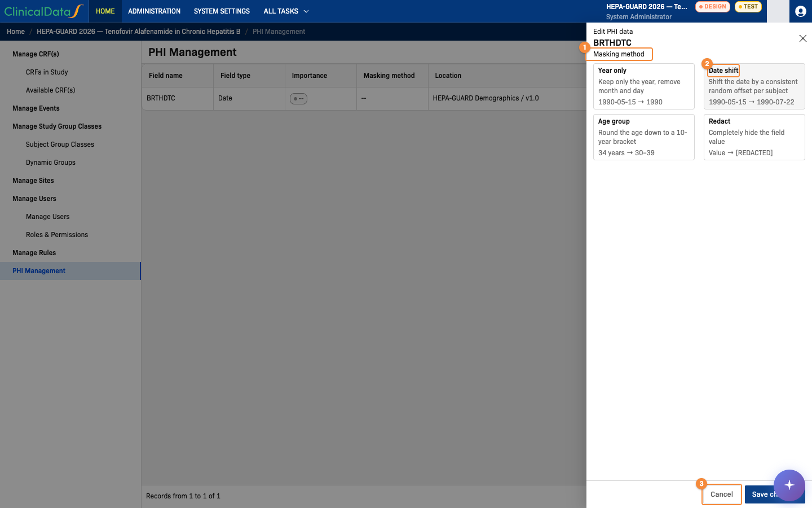The width and height of the screenshot is (812, 508).
Task: Open the SYSTEM SETTINGS menu
Action: (222, 11)
